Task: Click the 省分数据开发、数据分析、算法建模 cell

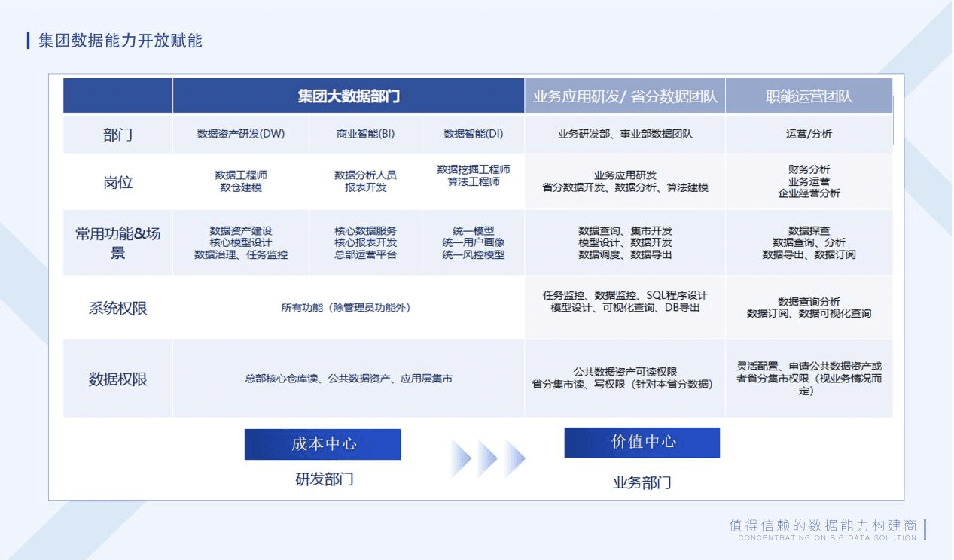Action: pyautogui.click(x=625, y=181)
